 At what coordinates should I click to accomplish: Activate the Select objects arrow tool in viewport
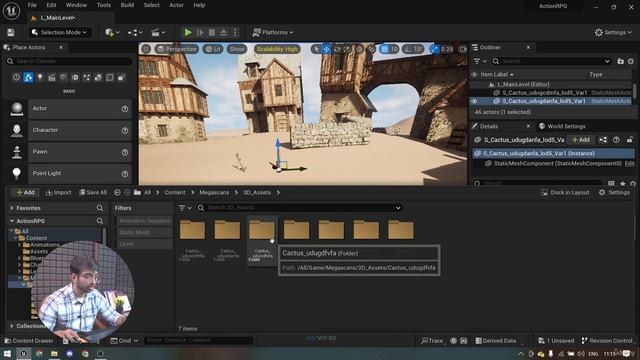click(316, 49)
